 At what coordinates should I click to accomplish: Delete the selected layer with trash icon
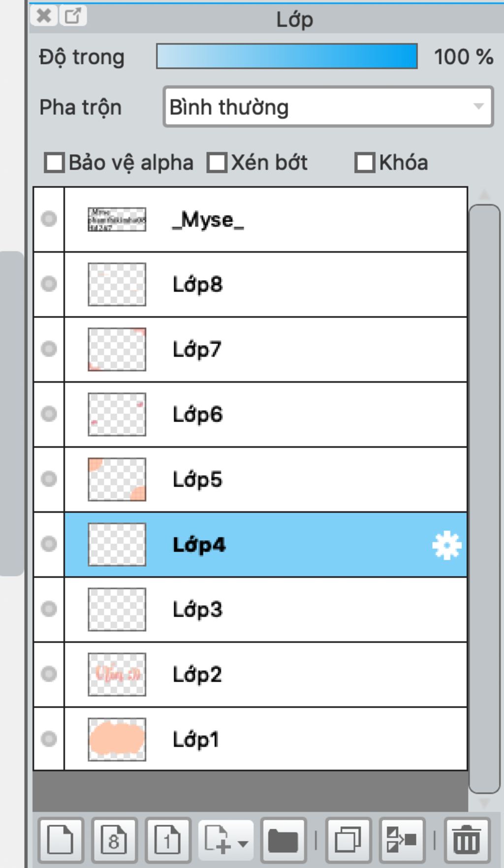tap(467, 840)
